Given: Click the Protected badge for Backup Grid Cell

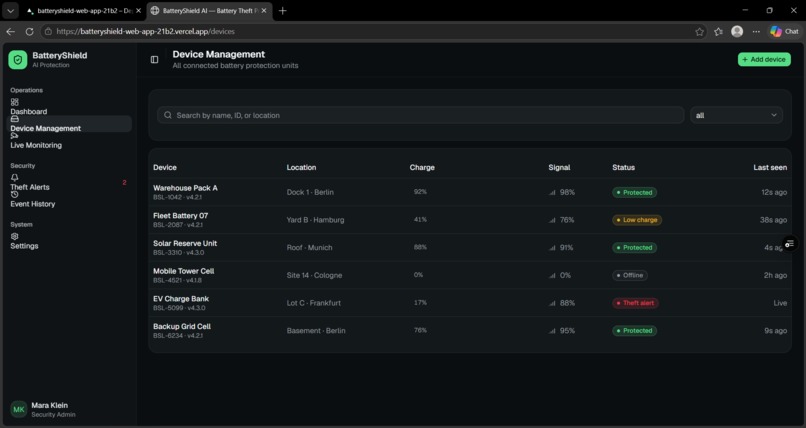Looking at the screenshot, I should [634, 331].
